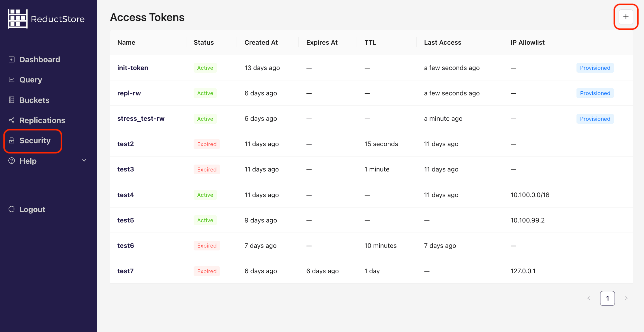Open the init-token details
The width and height of the screenshot is (644, 332).
132,68
